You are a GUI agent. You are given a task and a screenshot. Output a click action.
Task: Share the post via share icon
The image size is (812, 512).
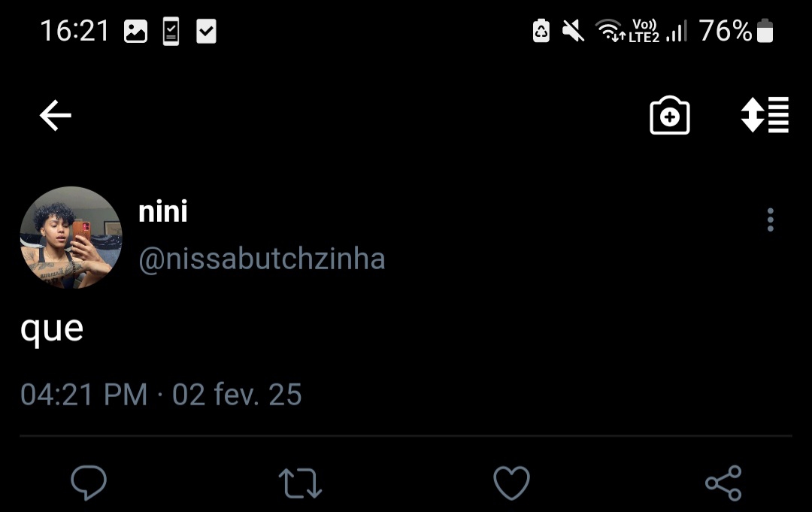point(723,483)
